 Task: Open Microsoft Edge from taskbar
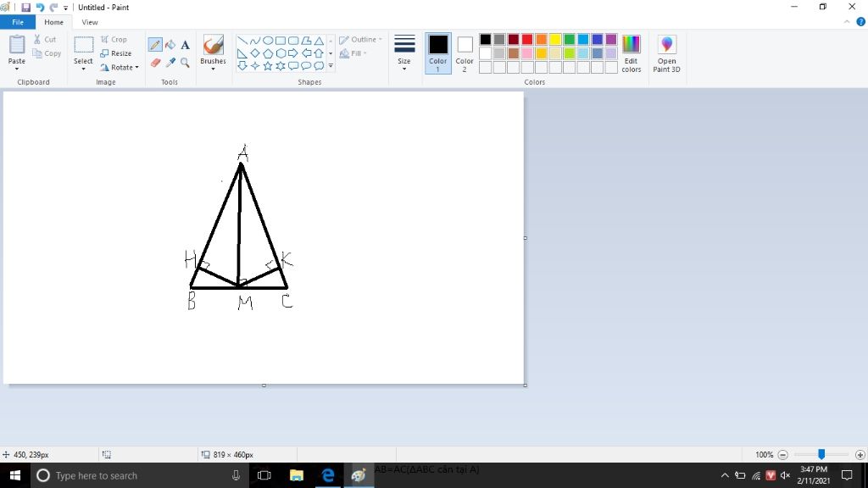(x=328, y=475)
